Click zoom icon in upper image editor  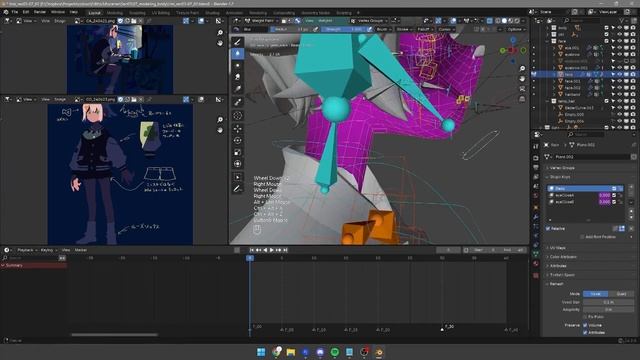pos(220,33)
